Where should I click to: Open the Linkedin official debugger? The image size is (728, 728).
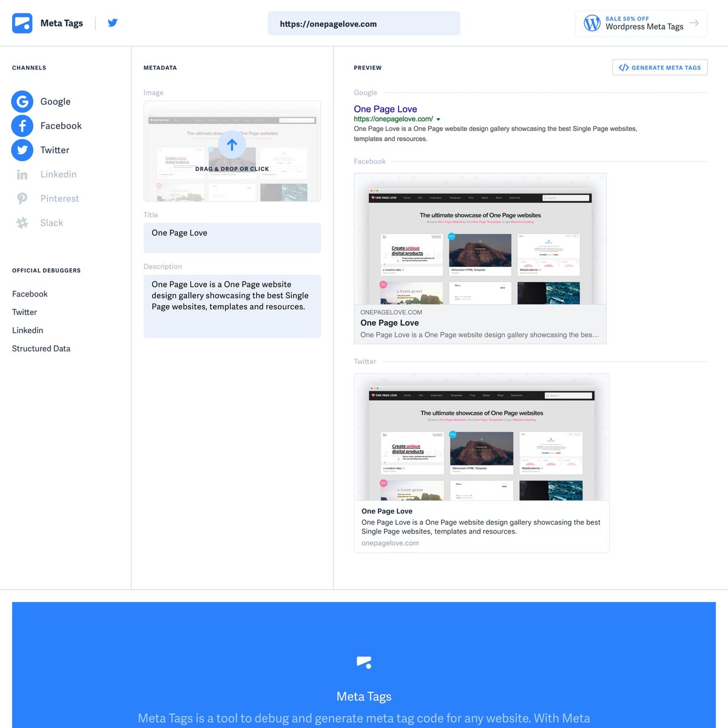(x=27, y=330)
